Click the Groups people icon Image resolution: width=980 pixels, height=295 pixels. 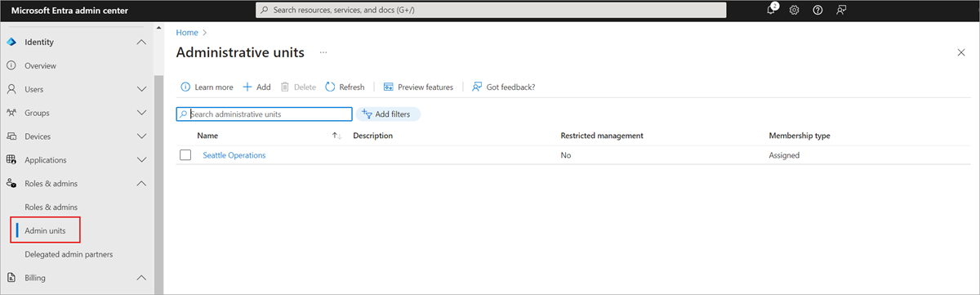[11, 113]
